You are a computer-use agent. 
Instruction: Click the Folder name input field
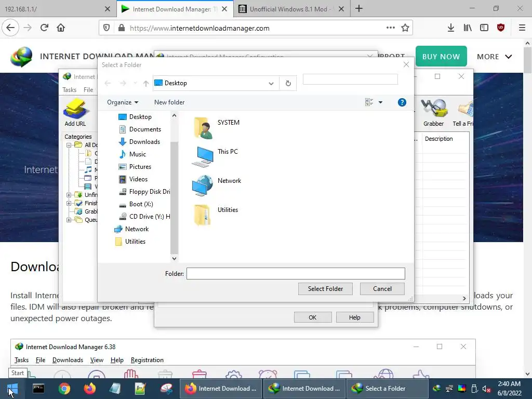(296, 273)
